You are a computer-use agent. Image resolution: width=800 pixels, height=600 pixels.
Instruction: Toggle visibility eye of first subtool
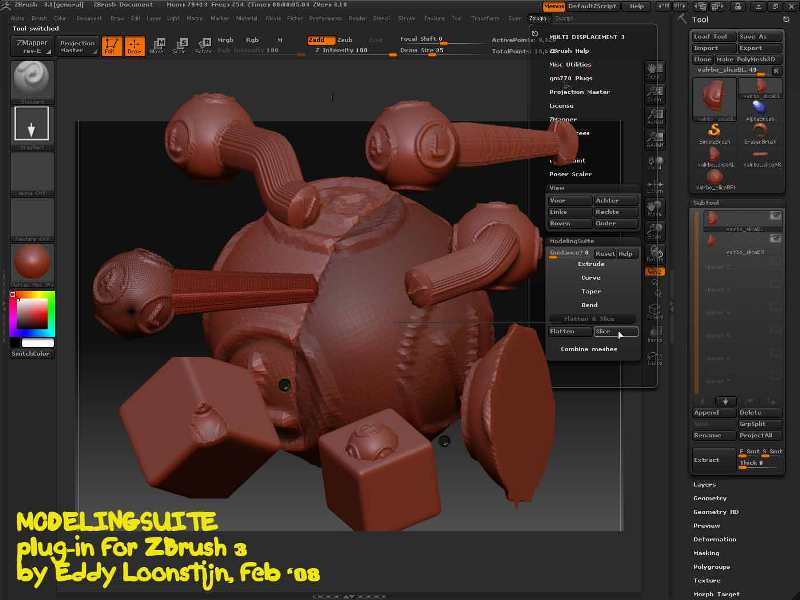(775, 216)
